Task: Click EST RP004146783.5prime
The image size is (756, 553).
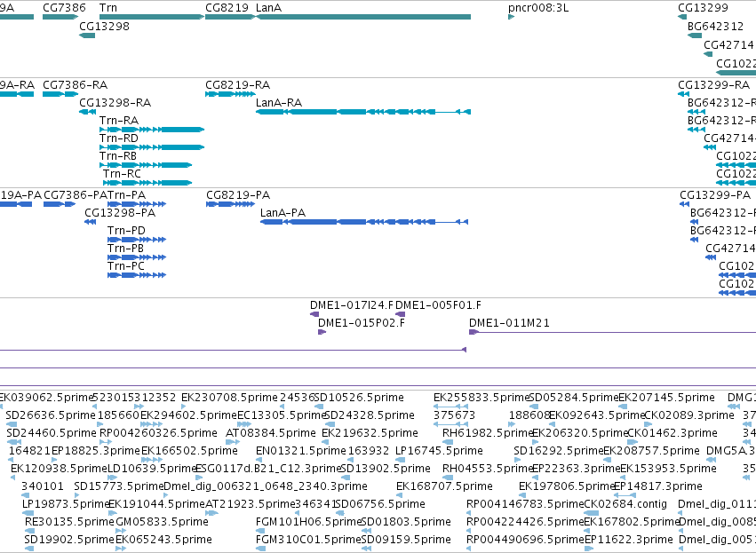Action: click(525, 504)
